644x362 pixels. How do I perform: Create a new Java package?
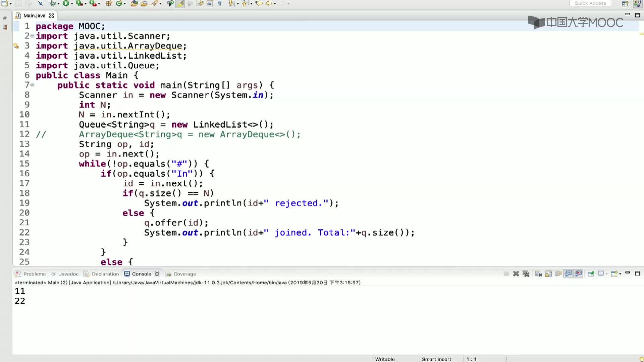coord(109,3)
